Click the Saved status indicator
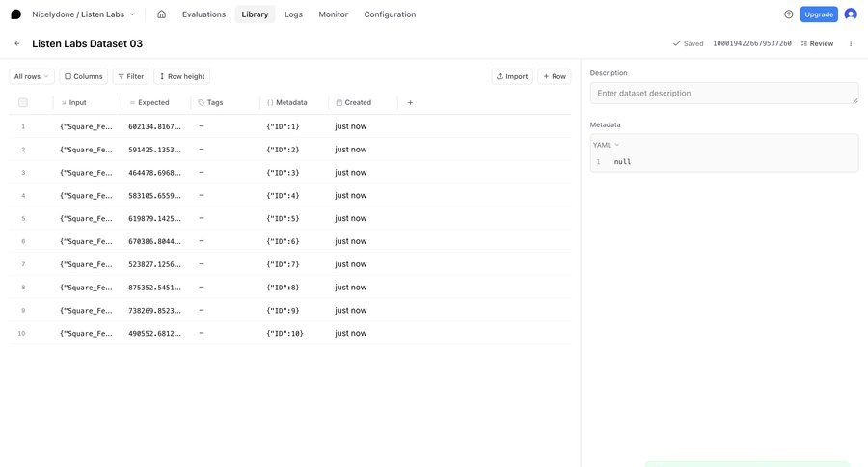 click(688, 43)
